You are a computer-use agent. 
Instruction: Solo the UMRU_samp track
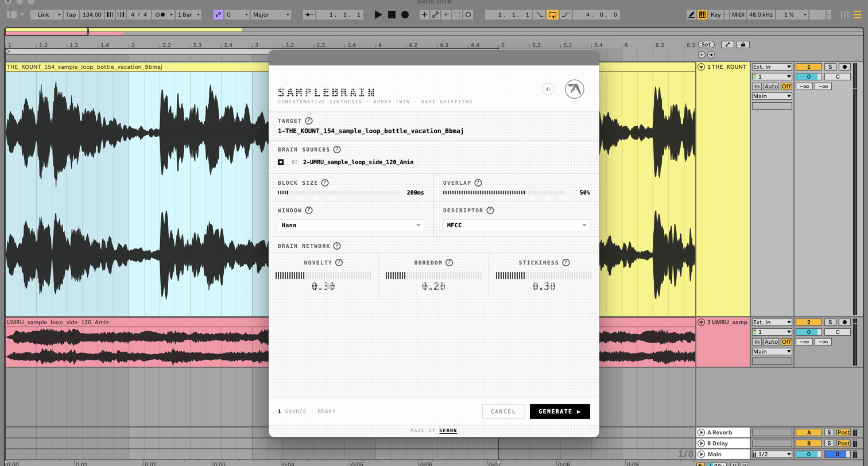[830, 322]
